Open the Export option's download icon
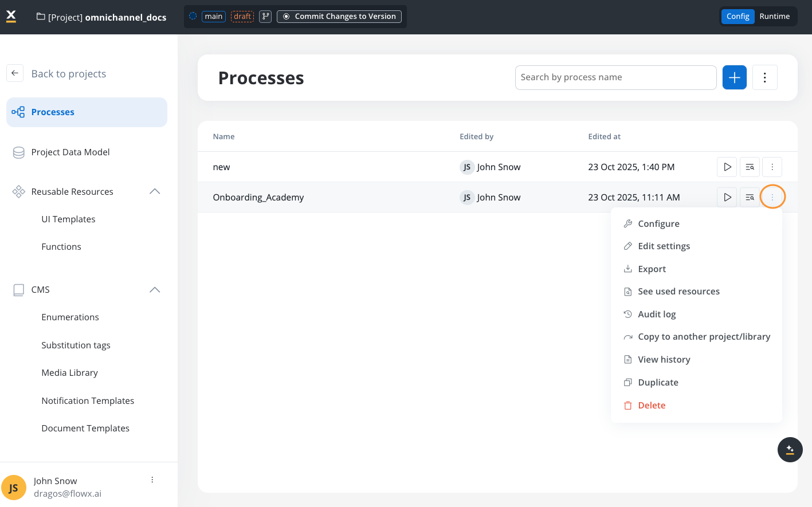Image resolution: width=812 pixels, height=507 pixels. [627, 269]
